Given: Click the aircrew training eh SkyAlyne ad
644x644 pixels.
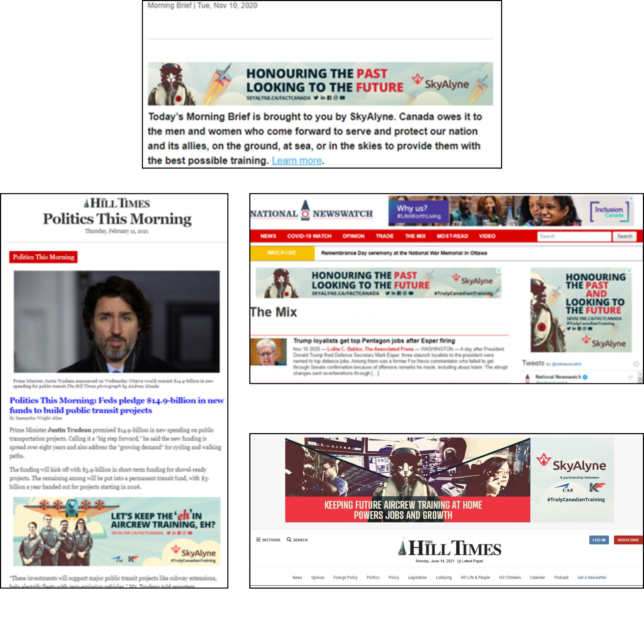Looking at the screenshot, I should [117, 531].
